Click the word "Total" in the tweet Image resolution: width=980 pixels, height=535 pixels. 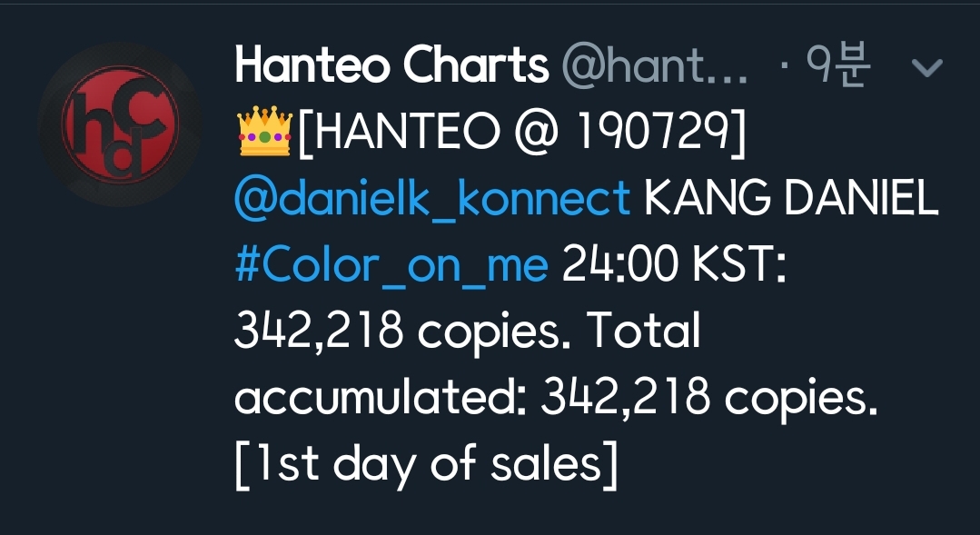point(644,332)
